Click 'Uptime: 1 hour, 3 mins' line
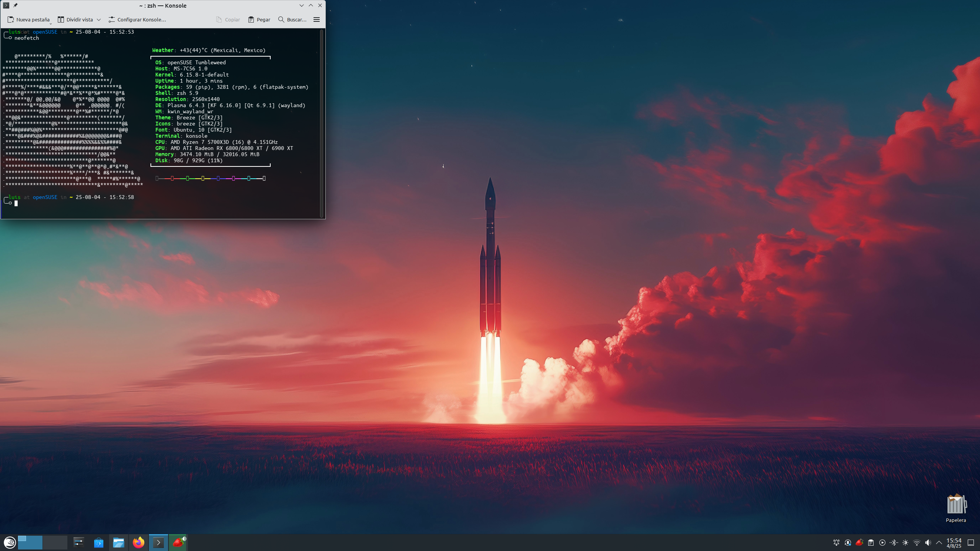Image resolution: width=980 pixels, height=551 pixels. (x=189, y=81)
